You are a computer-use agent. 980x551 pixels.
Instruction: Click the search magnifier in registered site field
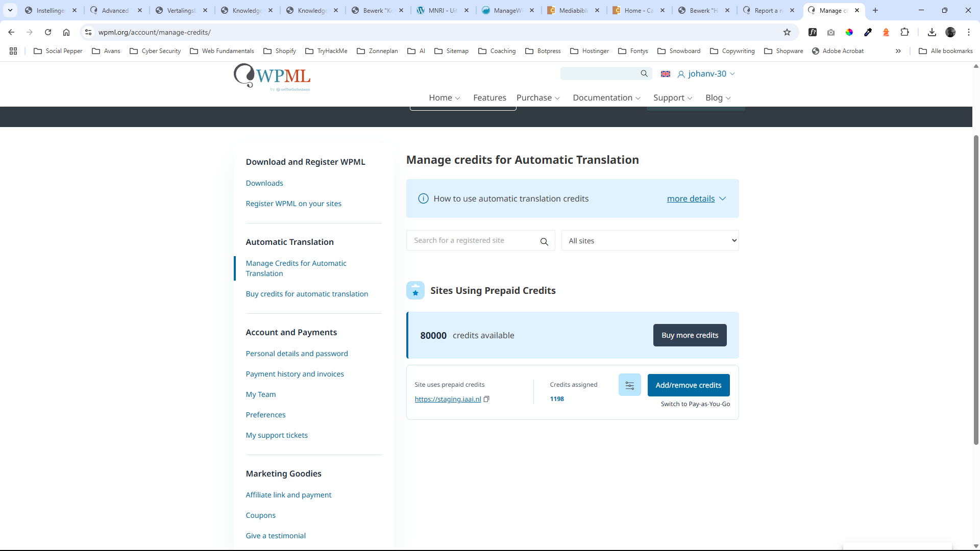(544, 241)
